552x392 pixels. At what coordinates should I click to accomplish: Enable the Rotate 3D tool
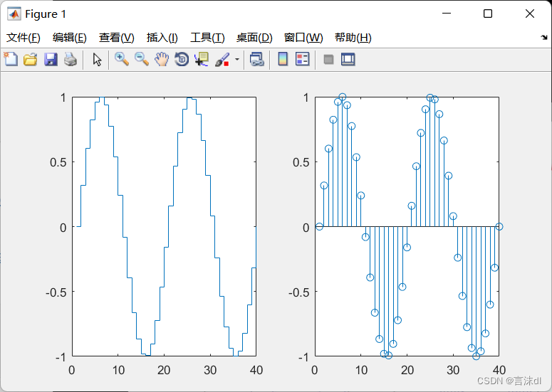point(182,60)
